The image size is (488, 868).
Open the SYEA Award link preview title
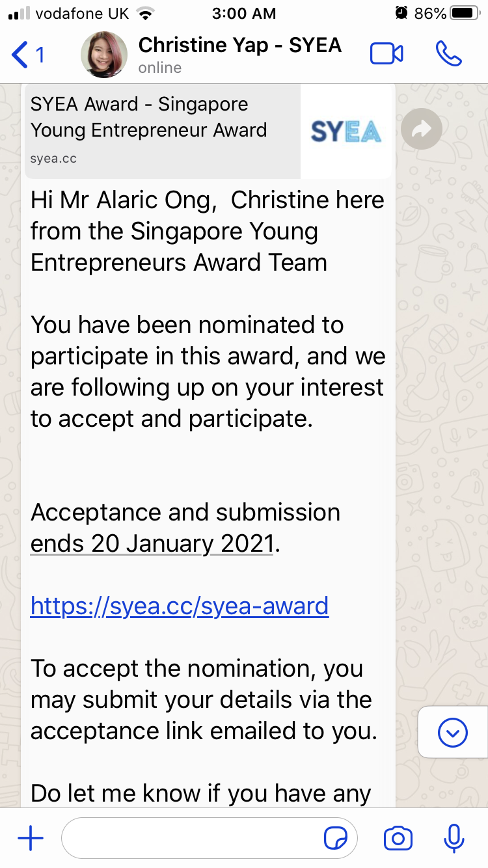149,117
